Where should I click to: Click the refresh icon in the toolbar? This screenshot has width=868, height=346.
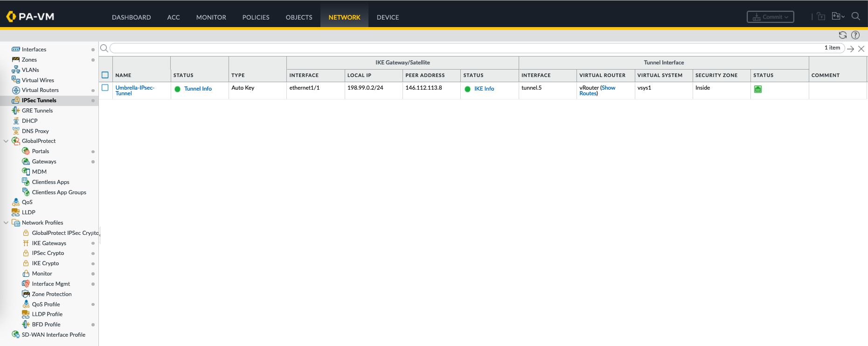tap(842, 35)
